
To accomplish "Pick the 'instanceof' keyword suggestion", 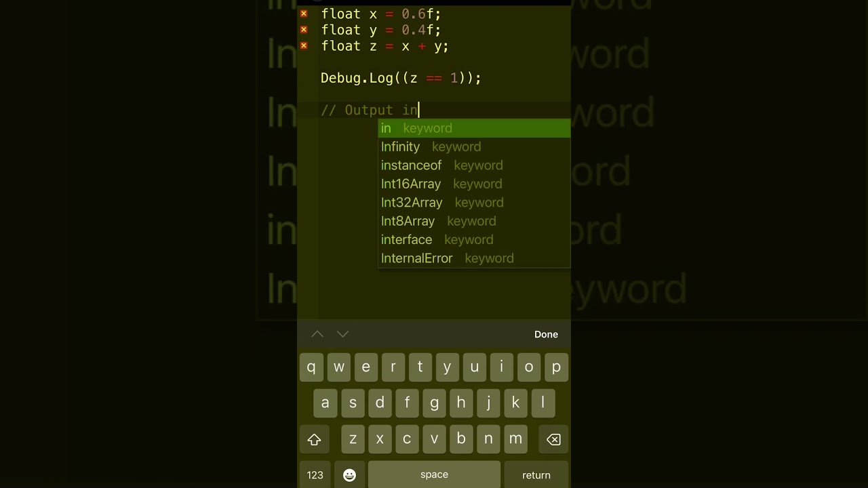I will point(474,165).
